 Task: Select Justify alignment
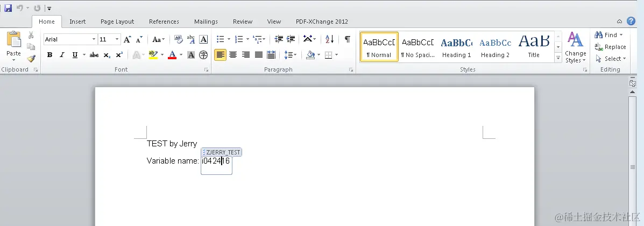[258, 55]
